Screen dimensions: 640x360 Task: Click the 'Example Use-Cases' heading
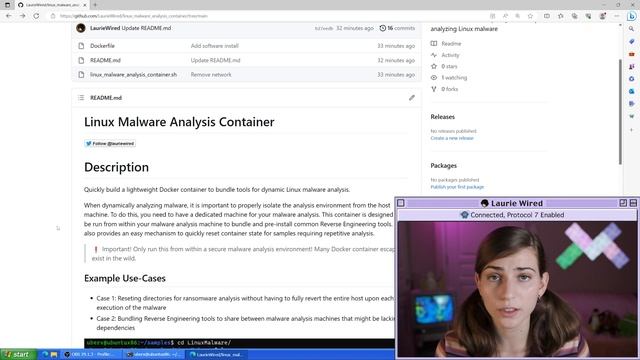pyautogui.click(x=125, y=278)
